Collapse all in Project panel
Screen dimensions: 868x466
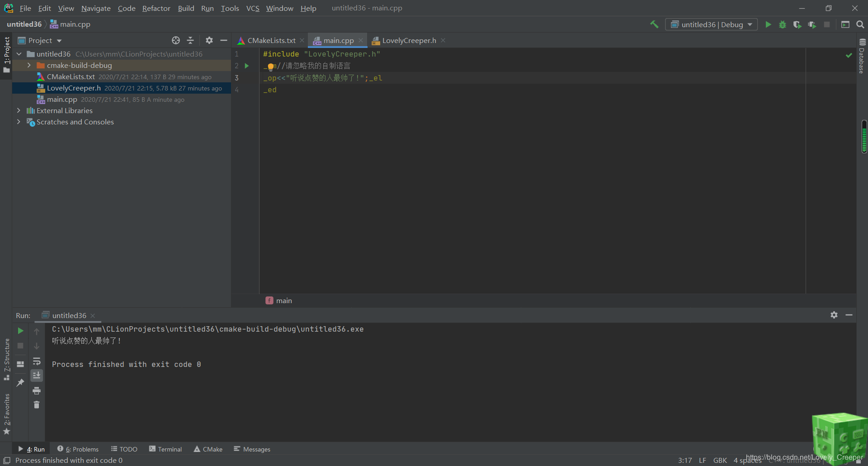pos(190,40)
